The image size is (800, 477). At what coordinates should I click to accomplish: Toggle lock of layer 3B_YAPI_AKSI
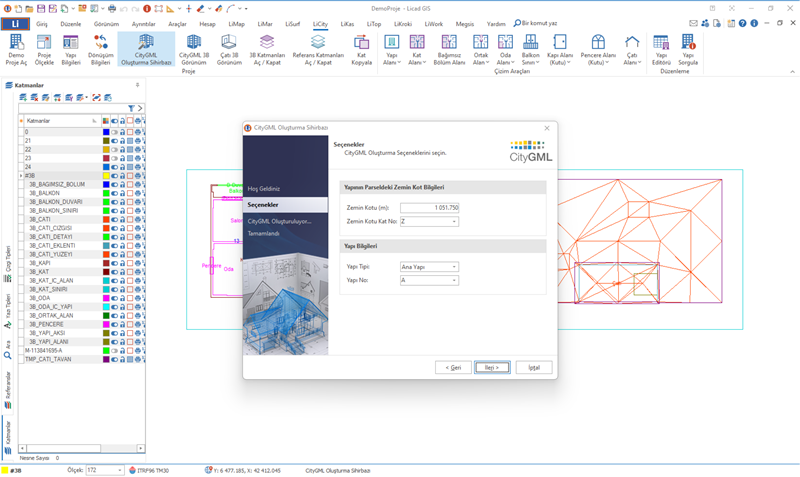(122, 333)
